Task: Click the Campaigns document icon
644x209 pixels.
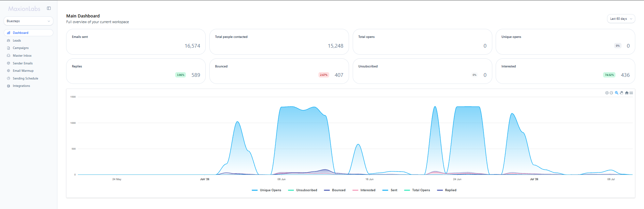Action: 8,48
